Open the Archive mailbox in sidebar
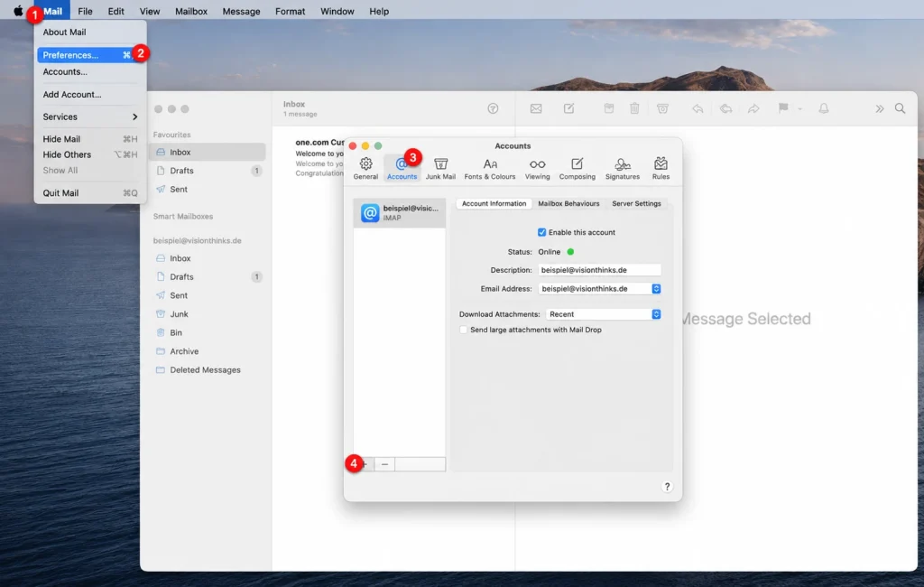Screen dimensions: 924x587 [x=208, y=351]
